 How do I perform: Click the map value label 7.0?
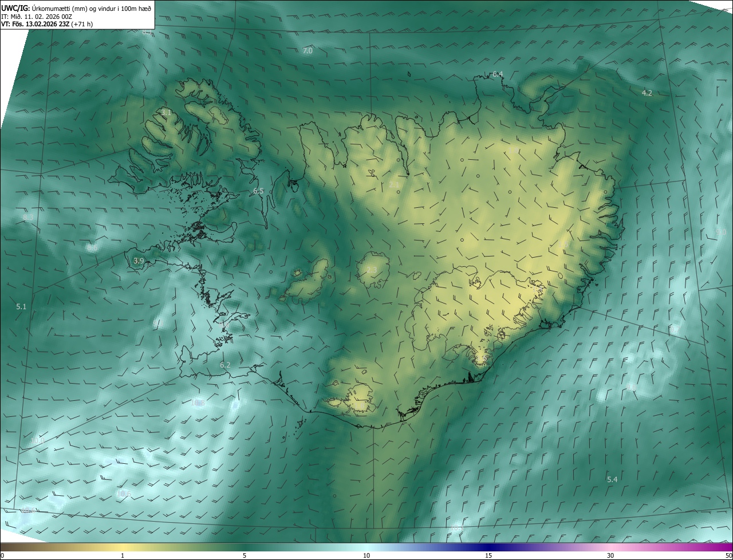coord(308,51)
